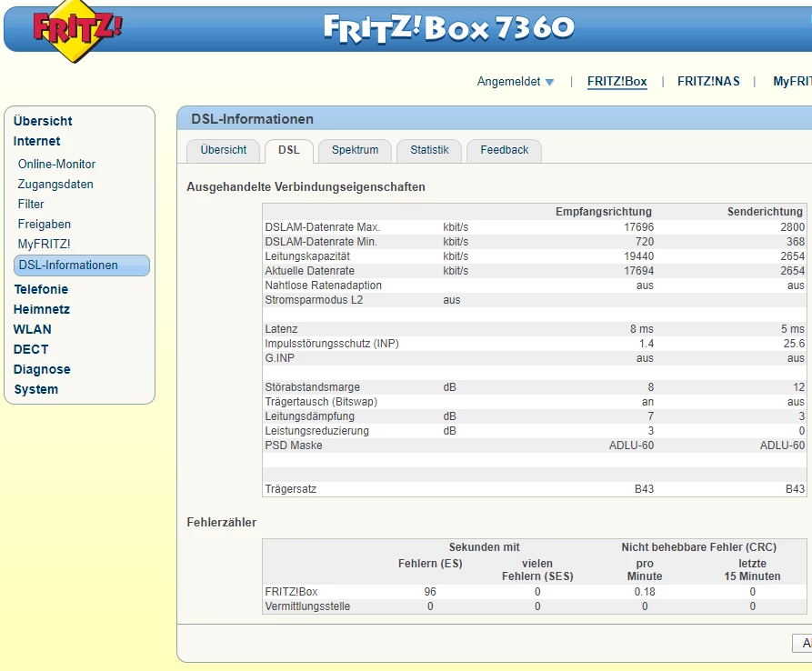The height and width of the screenshot is (671, 812).
Task: Click the DSL-Informationen panel title
Action: 252,119
